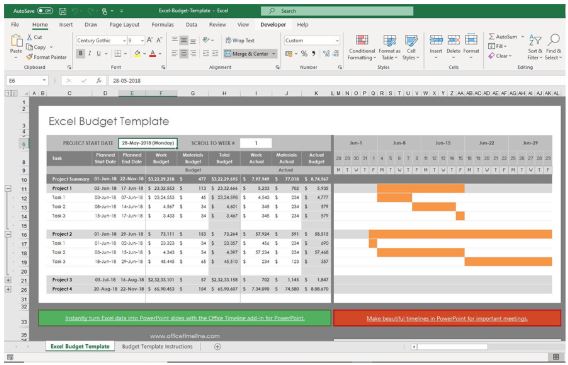Open Alignment settings dialog launcher
Viewport: 568px width, 365px height.
[x=278, y=67]
